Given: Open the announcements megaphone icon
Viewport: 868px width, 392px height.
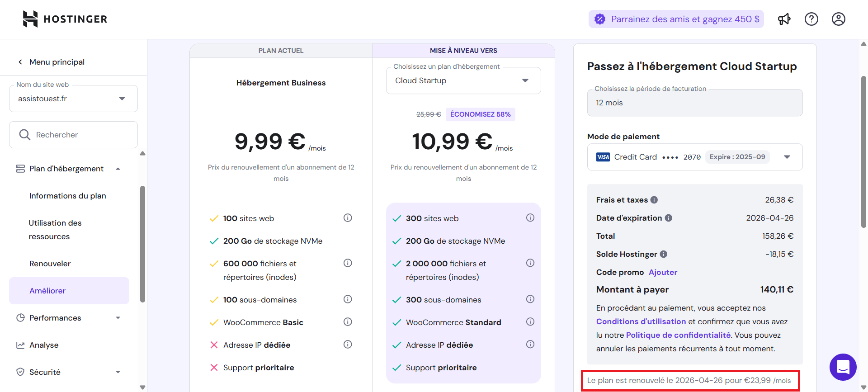Looking at the screenshot, I should coord(784,19).
